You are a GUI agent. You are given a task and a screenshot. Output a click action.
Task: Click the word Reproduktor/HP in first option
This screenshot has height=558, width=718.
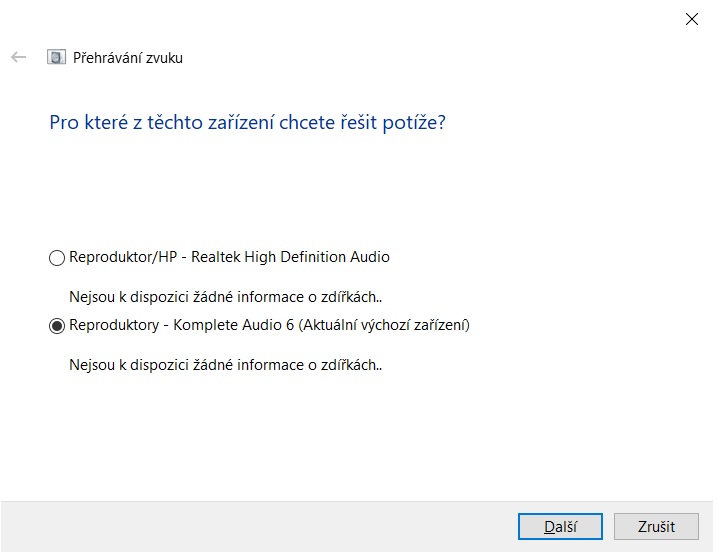pos(111,257)
